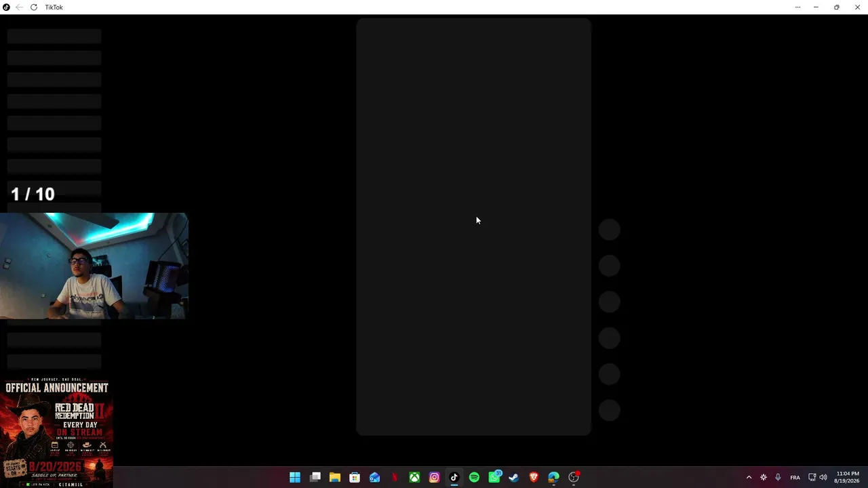
Task: Switch to Microsoft Edge in the taskbar
Action: point(554,477)
